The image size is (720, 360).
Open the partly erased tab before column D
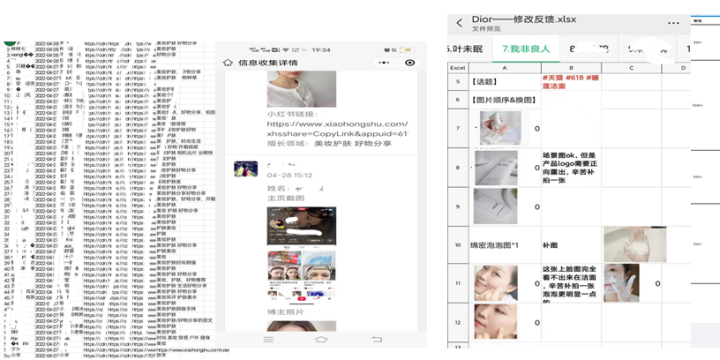click(647, 49)
